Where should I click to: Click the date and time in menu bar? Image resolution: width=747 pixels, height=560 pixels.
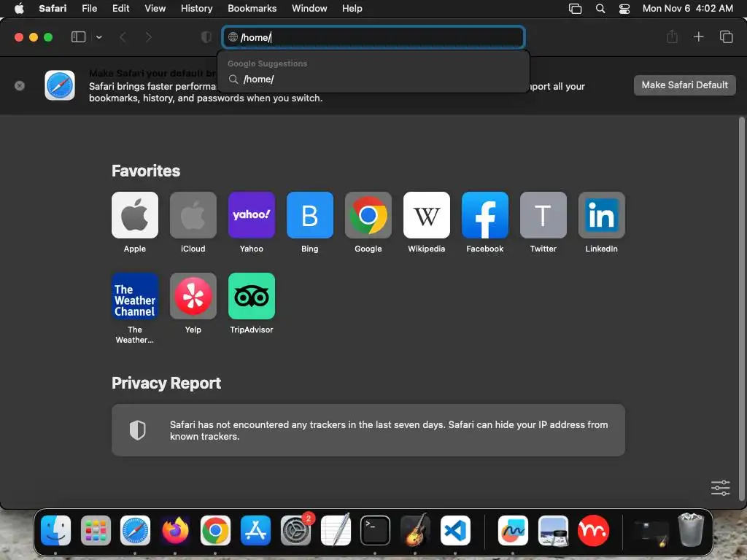tap(687, 8)
